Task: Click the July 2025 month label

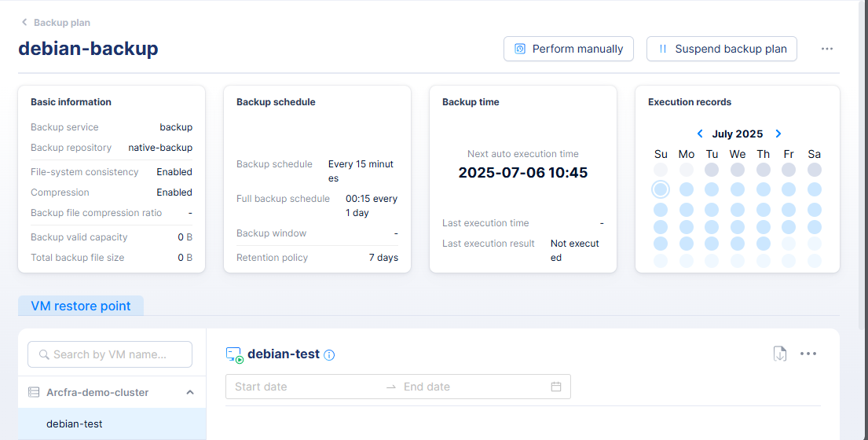Action: click(x=738, y=134)
